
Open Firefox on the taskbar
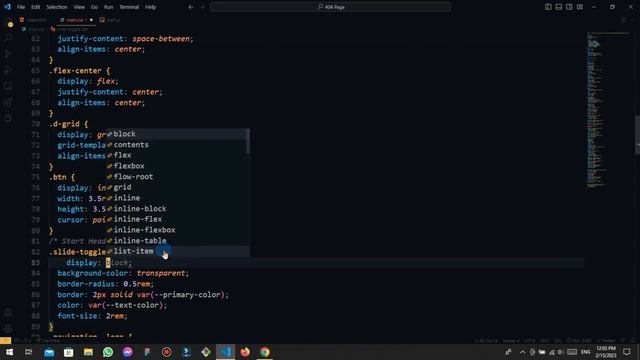point(245,352)
